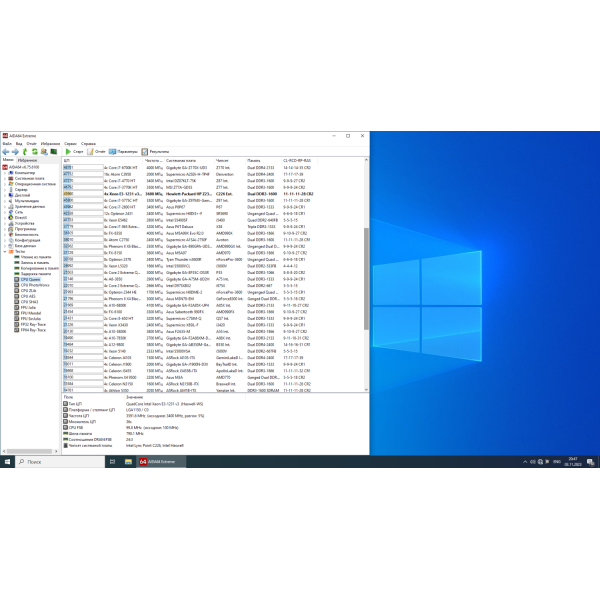This screenshot has height=600, width=600.
Task: Click the FPU Julia icon
Action: 17,307
